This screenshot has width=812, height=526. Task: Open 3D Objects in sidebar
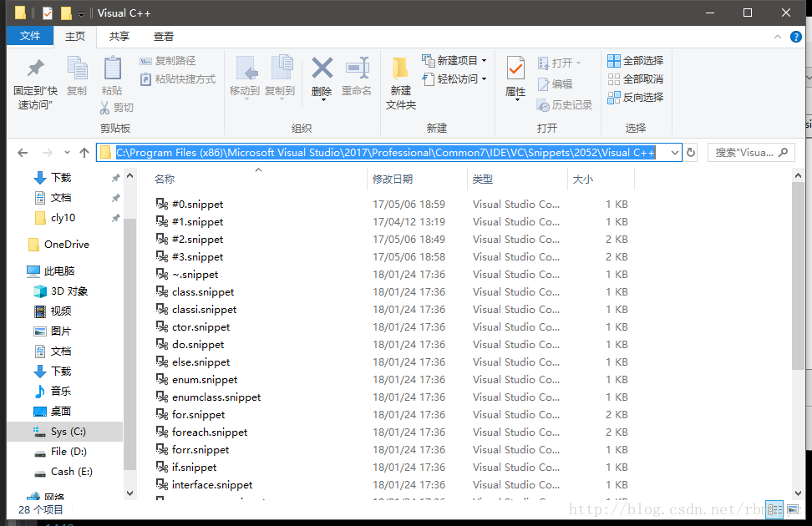tap(61, 291)
